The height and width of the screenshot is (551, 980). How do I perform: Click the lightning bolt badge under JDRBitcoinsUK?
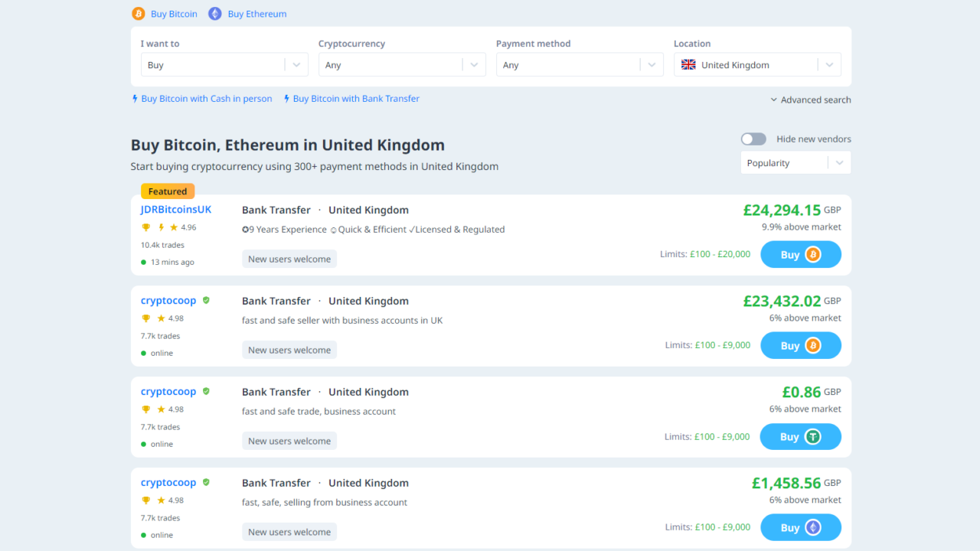pos(161,227)
